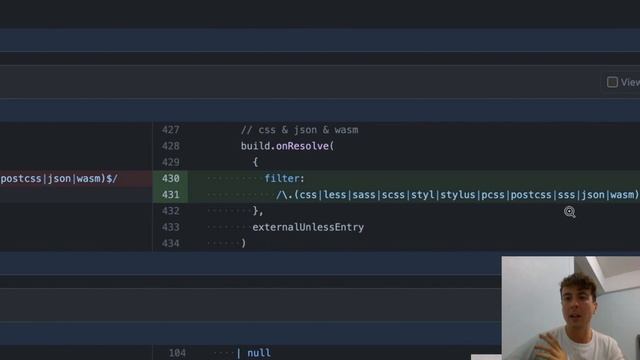
Task: Select line number 428 in the diff
Action: [170, 146]
